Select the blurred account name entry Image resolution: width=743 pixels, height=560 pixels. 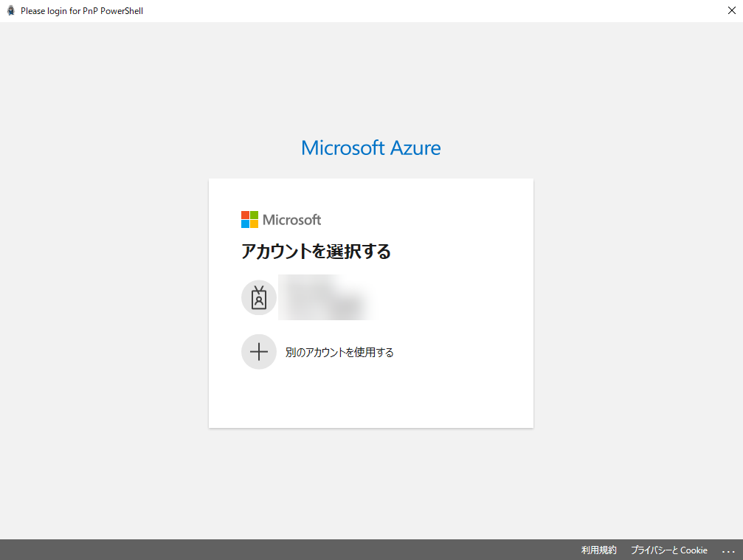tap(327, 297)
